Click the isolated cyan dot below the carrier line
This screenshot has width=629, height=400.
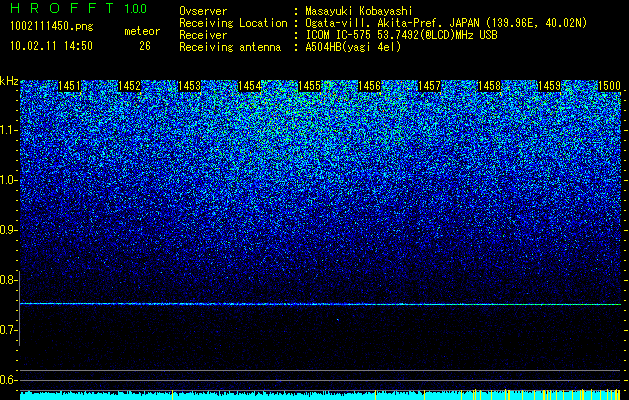click(x=338, y=320)
